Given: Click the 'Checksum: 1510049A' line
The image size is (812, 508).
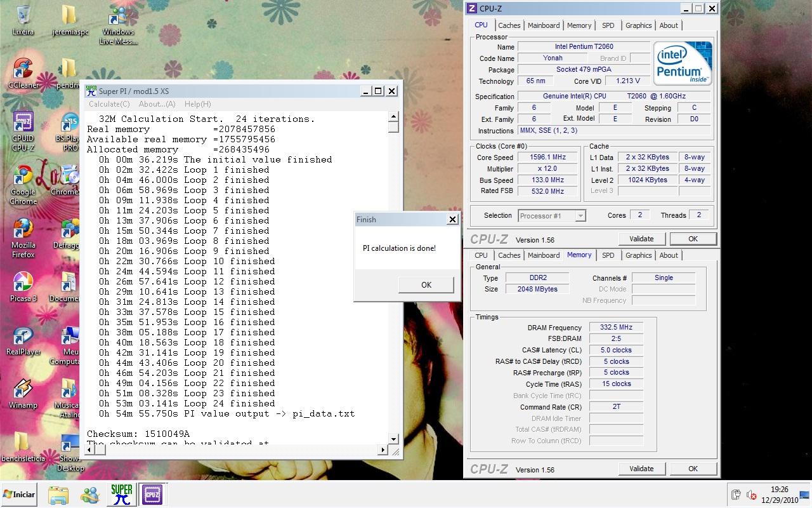Looking at the screenshot, I should click(138, 434).
